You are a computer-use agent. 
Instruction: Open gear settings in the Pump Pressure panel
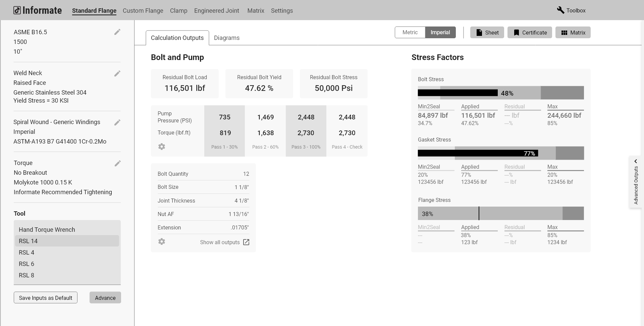(162, 147)
